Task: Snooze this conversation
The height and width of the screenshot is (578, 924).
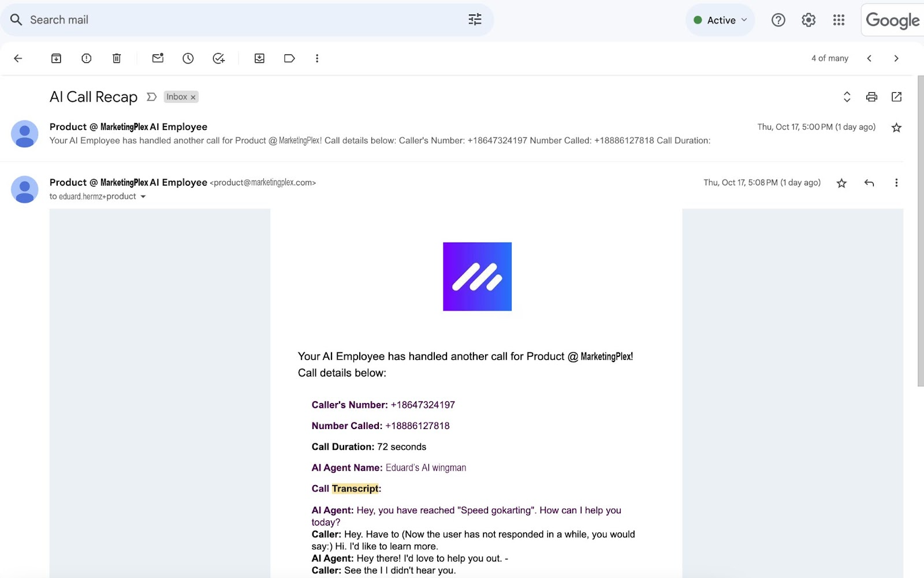Action: [x=188, y=58]
